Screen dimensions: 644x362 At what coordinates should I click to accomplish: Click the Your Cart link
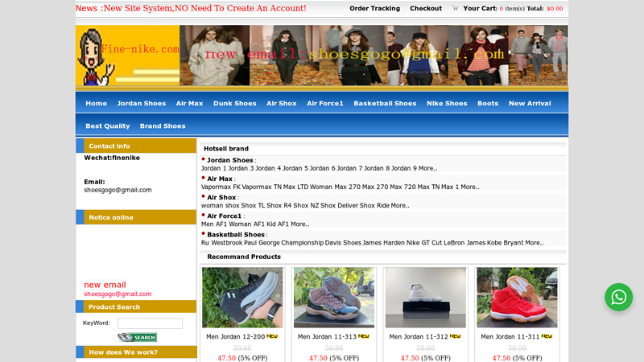[x=480, y=8]
